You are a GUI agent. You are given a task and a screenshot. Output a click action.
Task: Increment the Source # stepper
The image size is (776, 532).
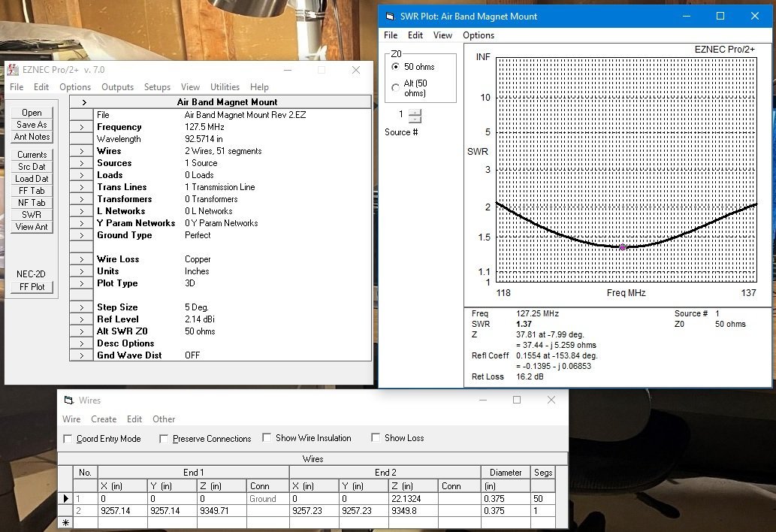coord(415,112)
